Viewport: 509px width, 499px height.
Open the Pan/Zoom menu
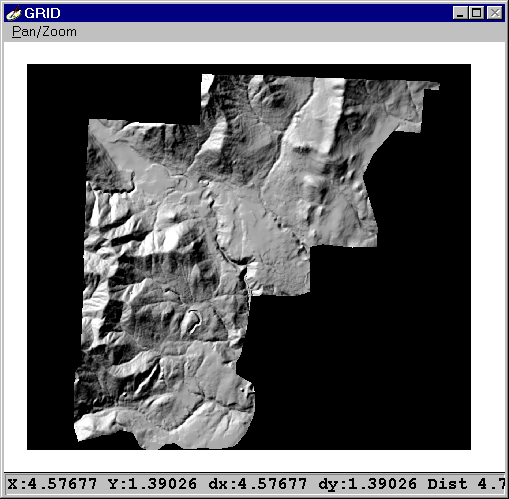pyautogui.click(x=44, y=32)
